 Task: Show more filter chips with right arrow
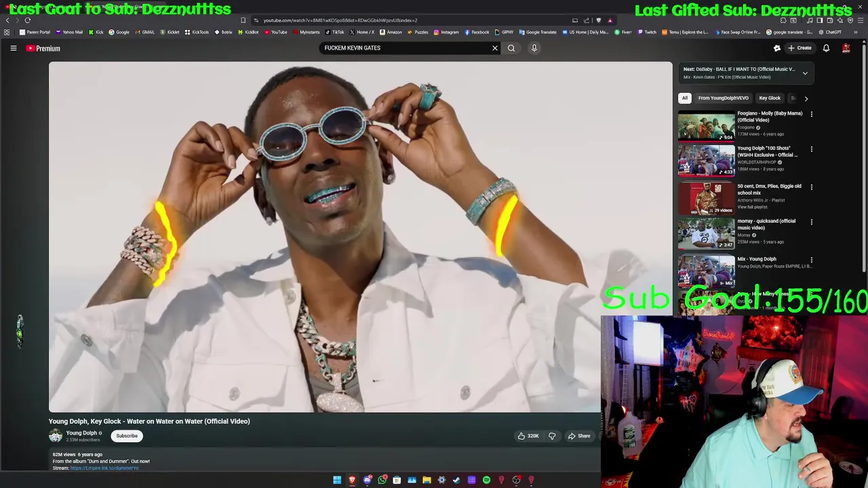[x=806, y=98]
